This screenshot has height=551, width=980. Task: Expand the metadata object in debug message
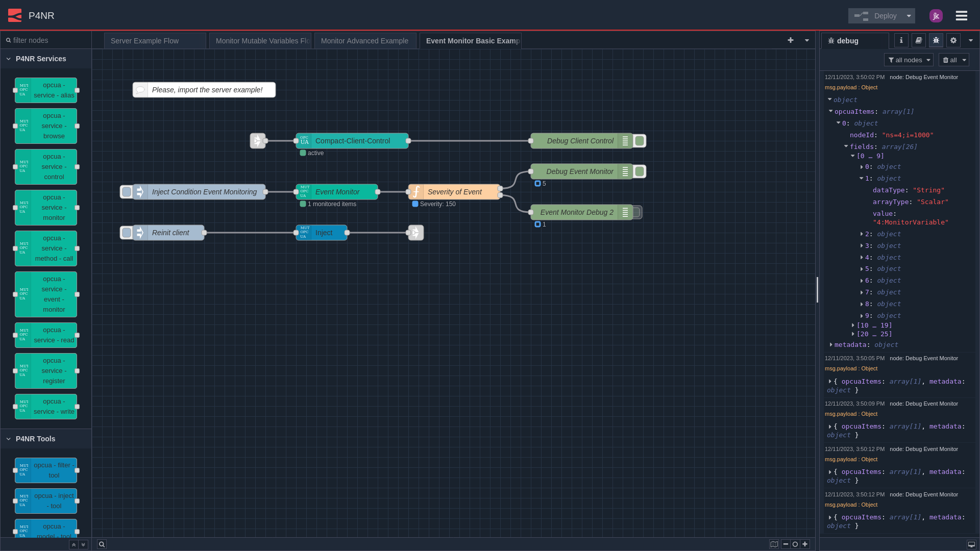[x=831, y=345]
